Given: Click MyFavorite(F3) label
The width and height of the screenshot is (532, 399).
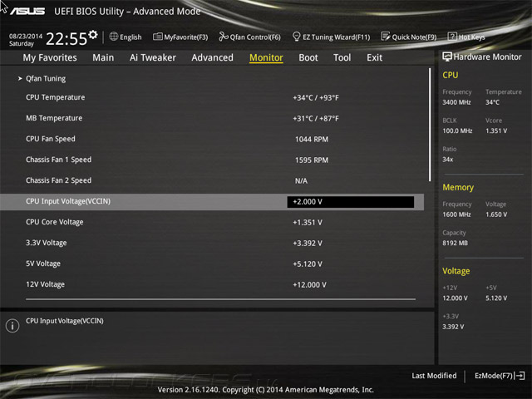Looking at the screenshot, I should [x=186, y=37].
